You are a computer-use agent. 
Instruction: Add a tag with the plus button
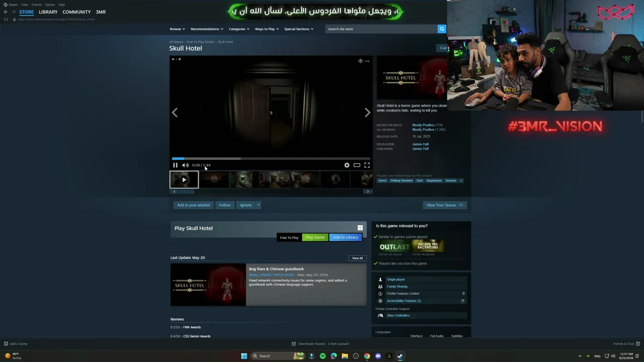click(461, 180)
